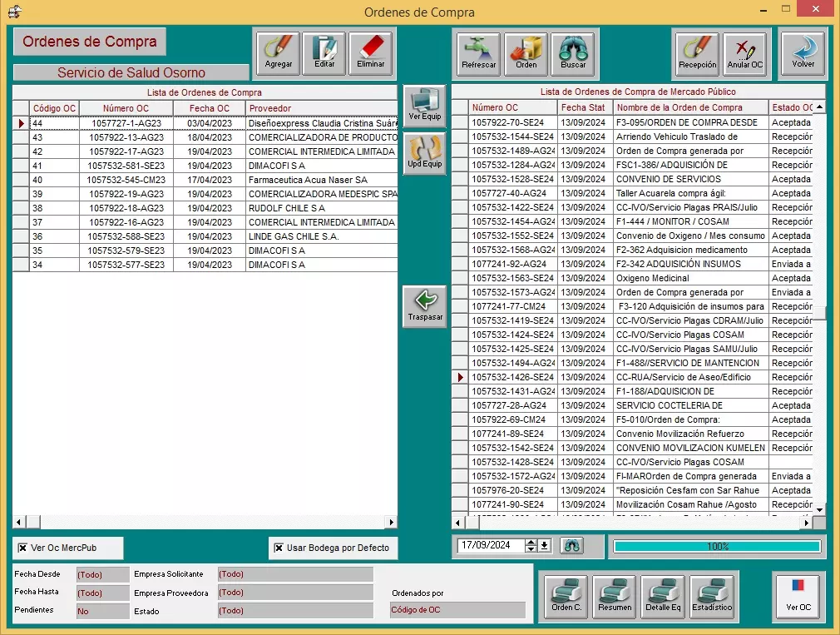The width and height of the screenshot is (840, 635).
Task: Click the Eliminar delete icon
Action: tap(372, 52)
